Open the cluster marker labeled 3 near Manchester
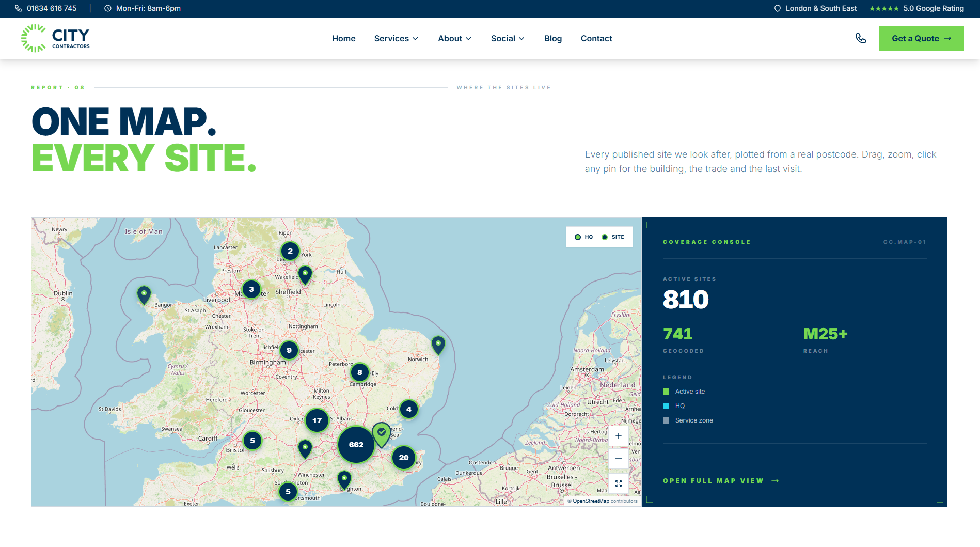The width and height of the screenshot is (980, 547). pyautogui.click(x=251, y=289)
